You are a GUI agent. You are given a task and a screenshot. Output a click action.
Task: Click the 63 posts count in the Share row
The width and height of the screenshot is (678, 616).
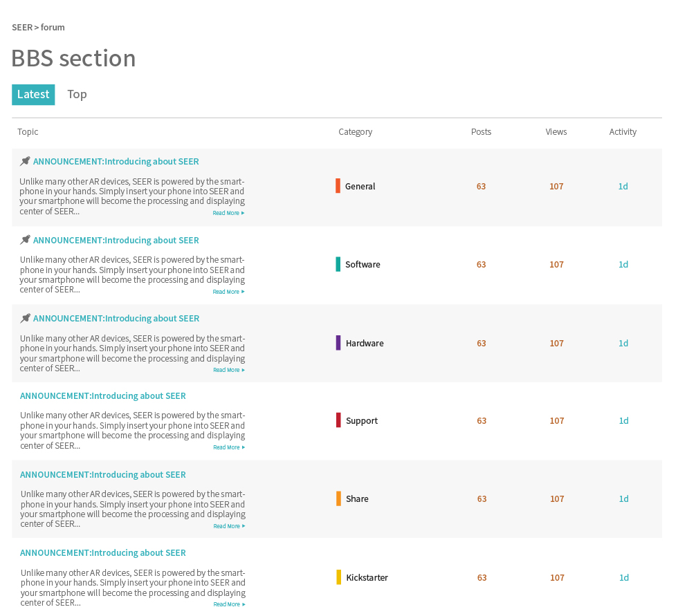point(482,498)
